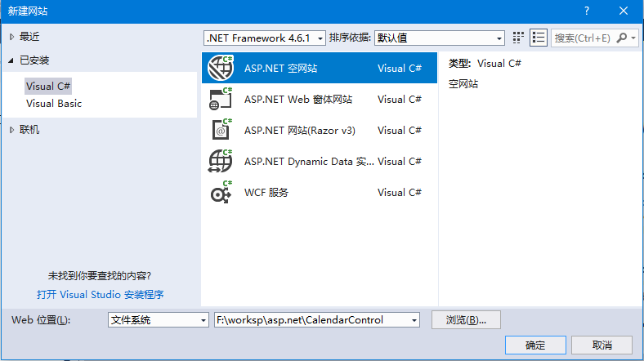Image resolution: width=644 pixels, height=361 pixels.
Task: Switch to medium icons list view
Action: tap(539, 38)
